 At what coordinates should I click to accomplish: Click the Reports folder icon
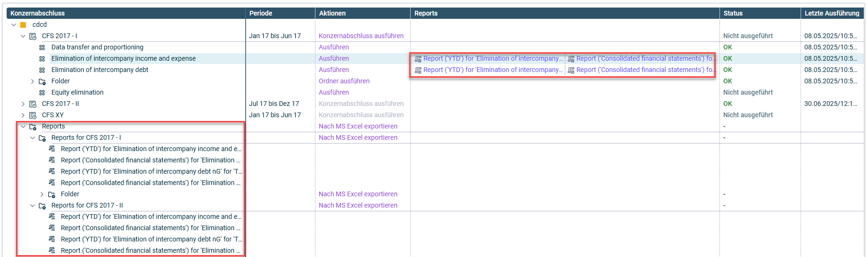[33, 127]
